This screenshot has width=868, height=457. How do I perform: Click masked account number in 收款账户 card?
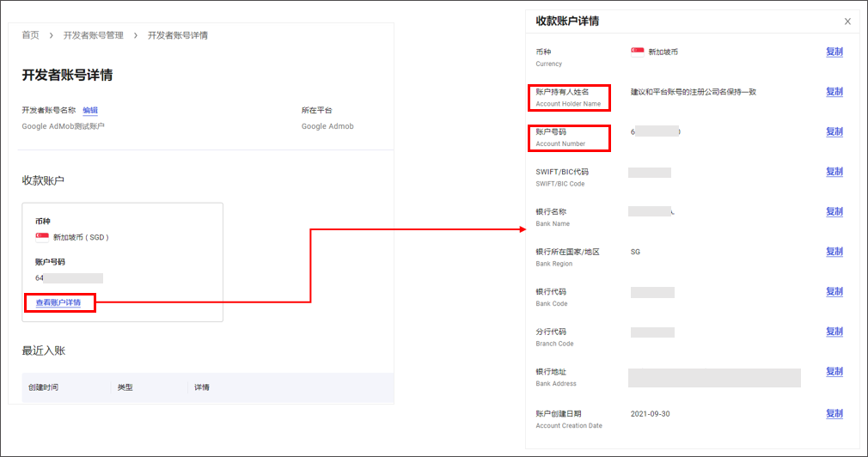coord(70,277)
